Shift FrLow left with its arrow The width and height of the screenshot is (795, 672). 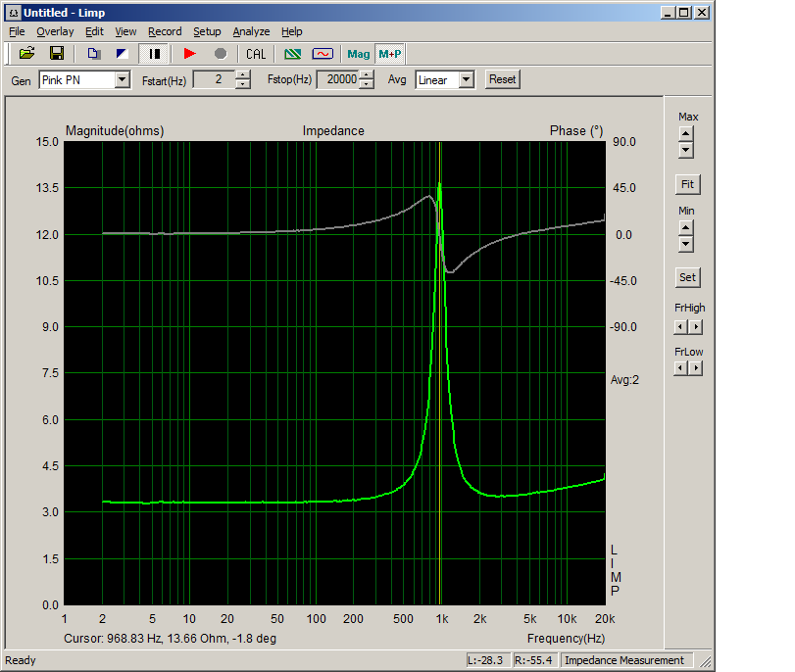pyautogui.click(x=680, y=368)
